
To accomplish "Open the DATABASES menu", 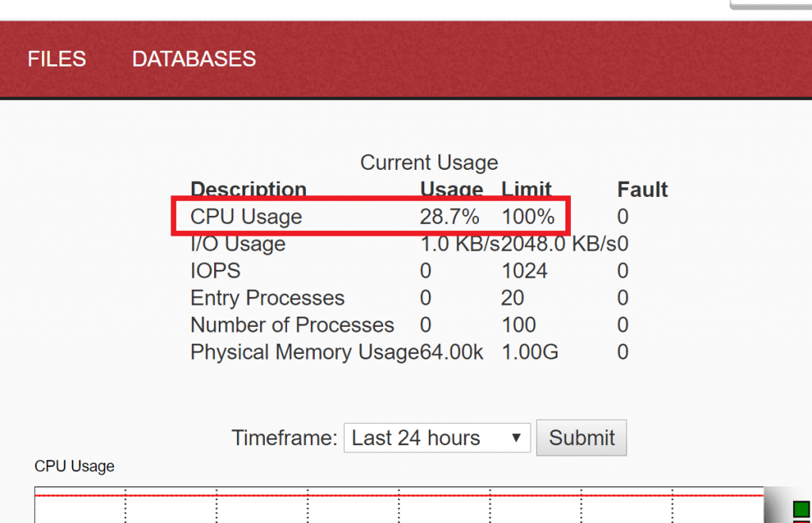I will 193,58.
